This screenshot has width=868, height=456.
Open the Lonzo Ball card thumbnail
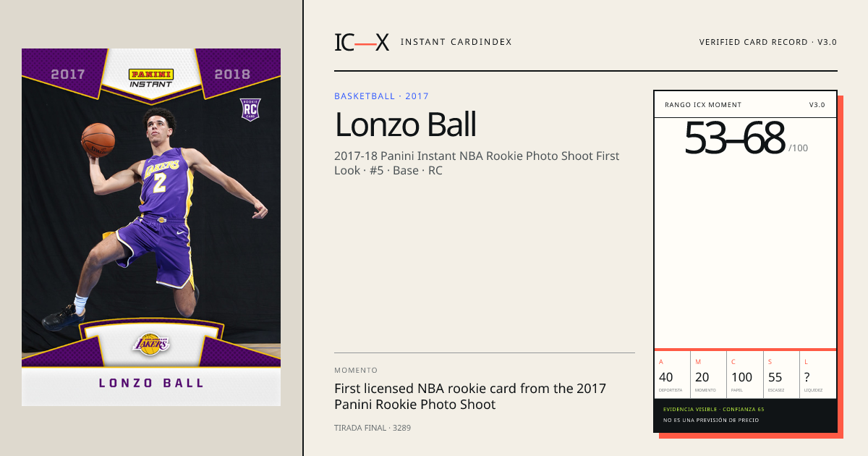click(151, 227)
